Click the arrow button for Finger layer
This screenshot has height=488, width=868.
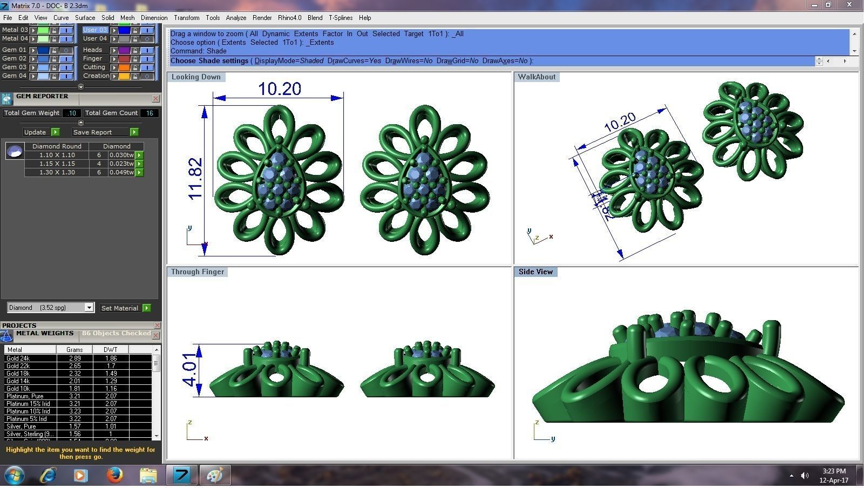click(x=114, y=59)
